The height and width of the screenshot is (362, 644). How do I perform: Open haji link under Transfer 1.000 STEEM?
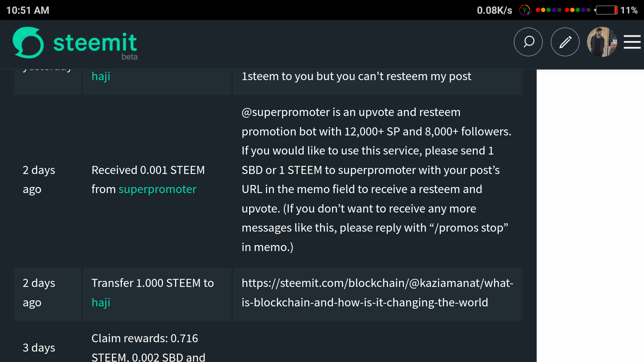[101, 302]
